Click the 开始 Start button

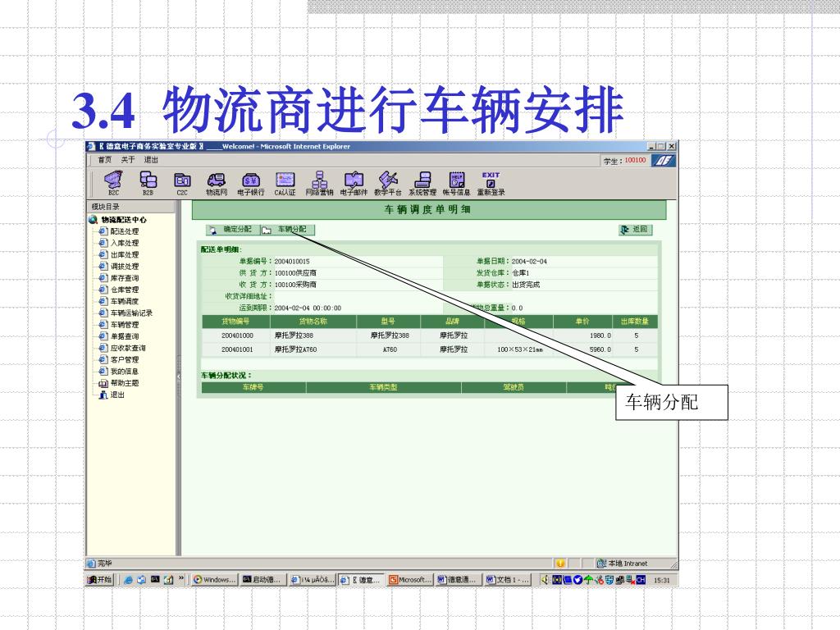click(100, 580)
